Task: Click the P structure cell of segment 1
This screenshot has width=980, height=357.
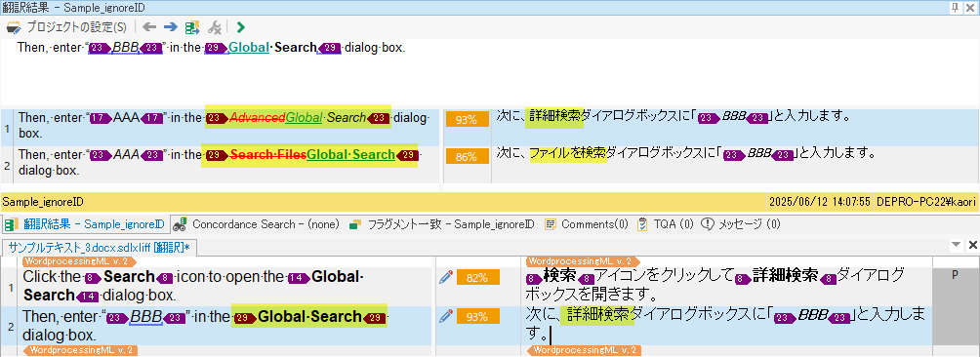Action: pos(955,275)
